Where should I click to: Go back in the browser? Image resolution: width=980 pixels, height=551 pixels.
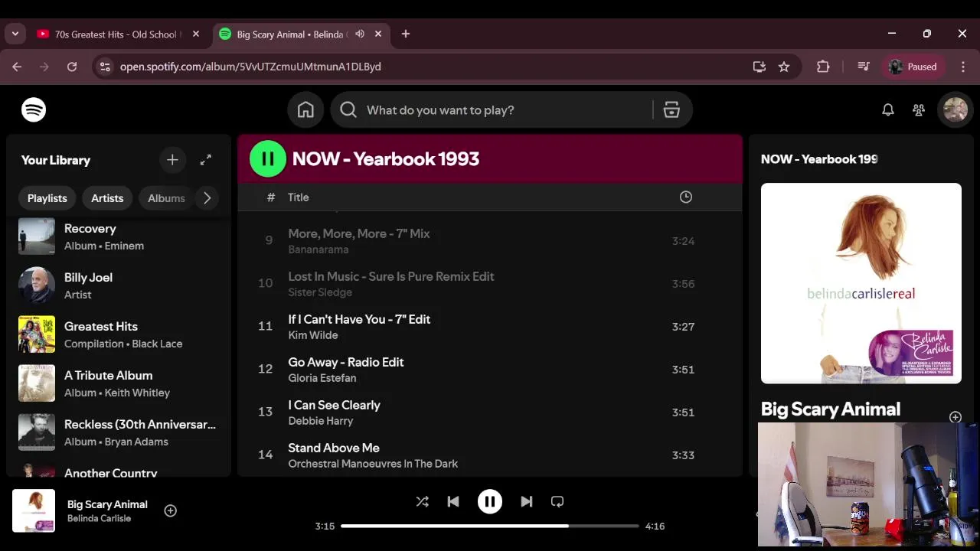coord(17,67)
